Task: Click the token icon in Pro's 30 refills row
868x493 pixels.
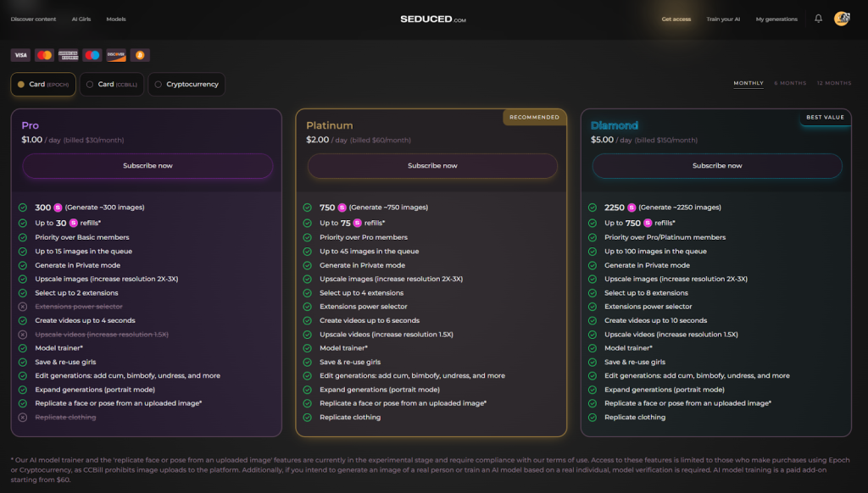Action: click(x=73, y=223)
